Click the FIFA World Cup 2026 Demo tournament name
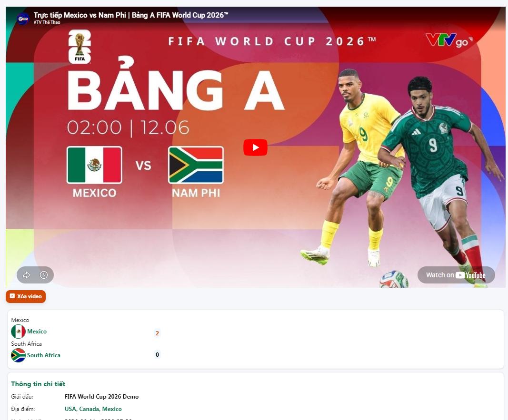The width and height of the screenshot is (508, 420). (x=102, y=397)
